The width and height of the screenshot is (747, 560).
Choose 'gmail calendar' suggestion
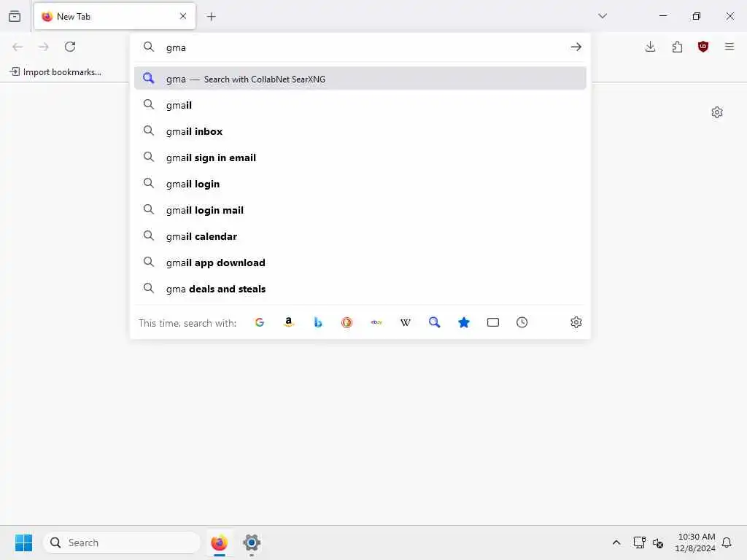360,236
